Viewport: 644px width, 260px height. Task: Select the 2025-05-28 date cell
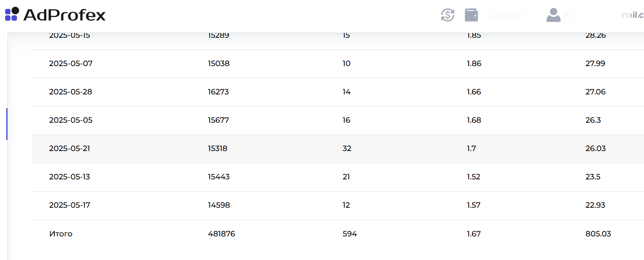[70, 92]
